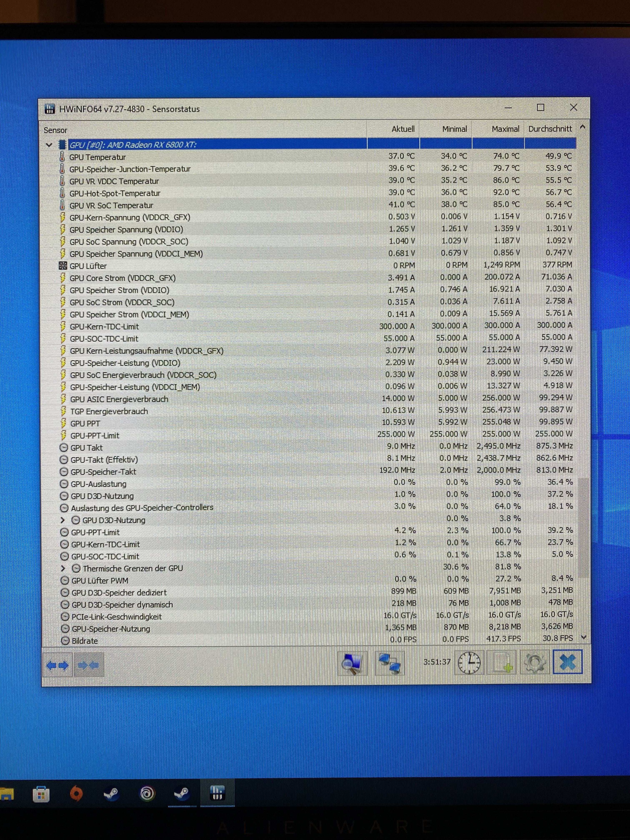Screen dimensions: 630x840
Task: Click the Aktuell column header
Action: click(x=402, y=129)
